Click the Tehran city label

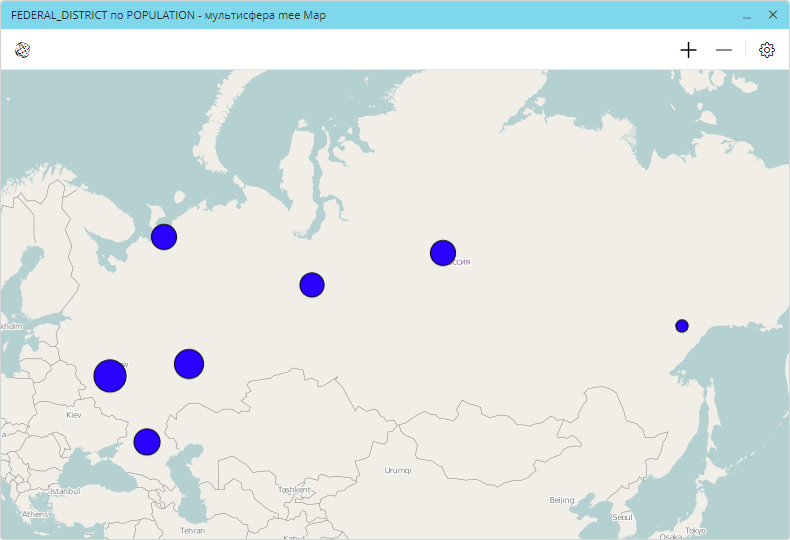coord(192,530)
